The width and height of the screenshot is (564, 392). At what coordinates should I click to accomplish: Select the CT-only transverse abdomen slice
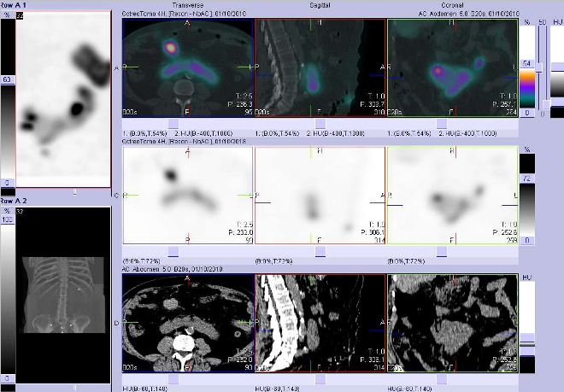click(x=188, y=325)
